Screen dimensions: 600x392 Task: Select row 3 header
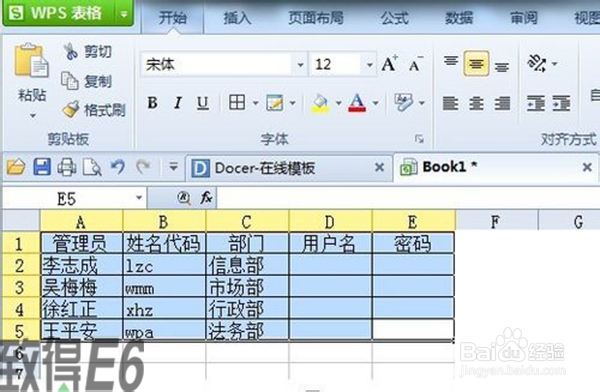click(x=20, y=287)
